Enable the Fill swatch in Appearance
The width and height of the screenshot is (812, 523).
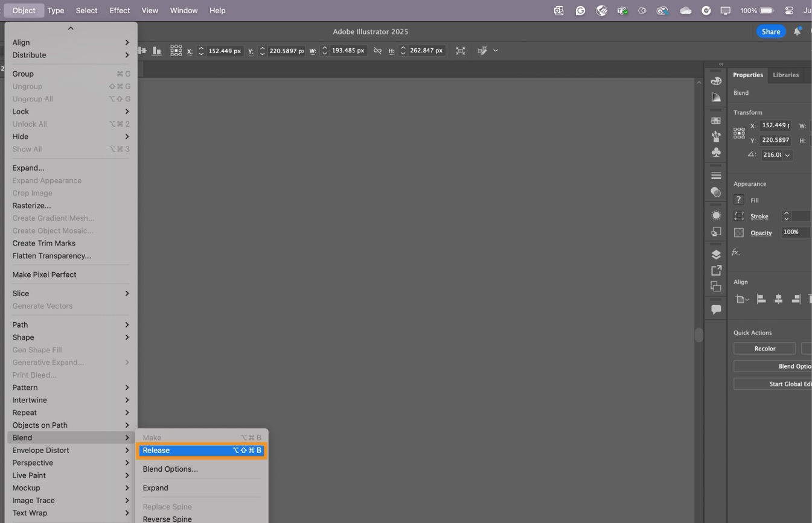(738, 200)
